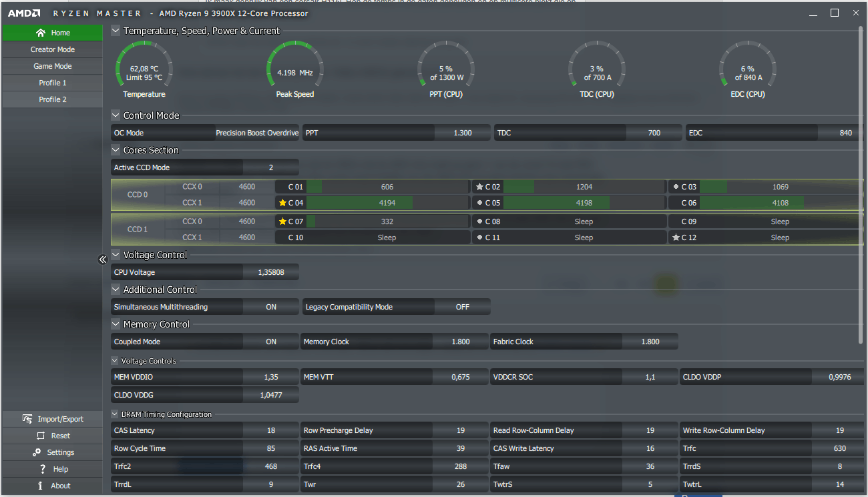Click the EDC (CPU) gauge dial
Image resolution: width=868 pixels, height=497 pixels.
[x=748, y=66]
